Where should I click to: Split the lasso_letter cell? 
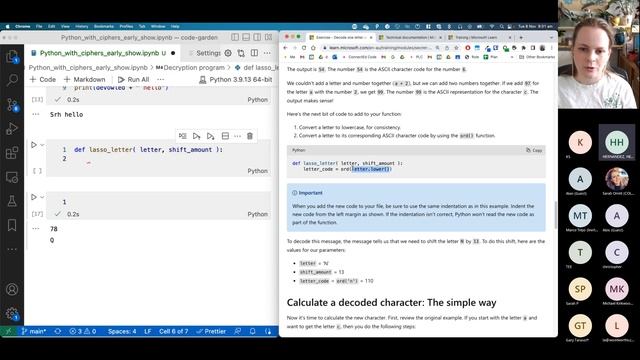[225, 136]
